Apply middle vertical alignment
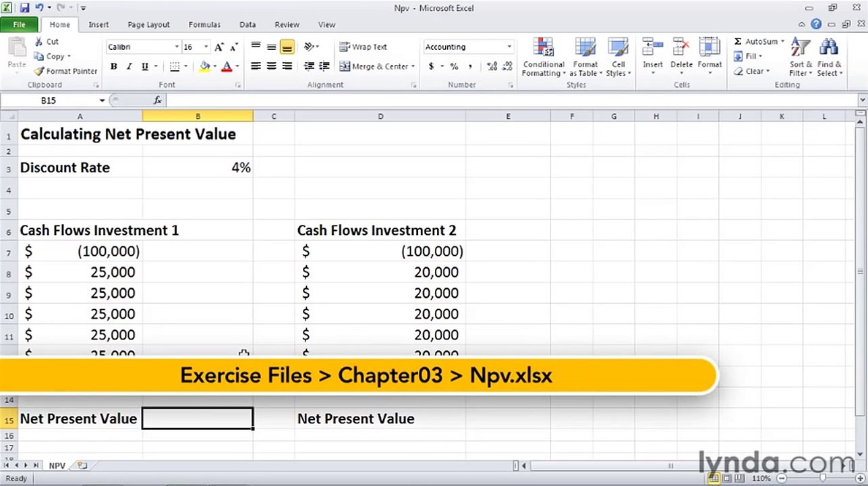 (x=271, y=47)
